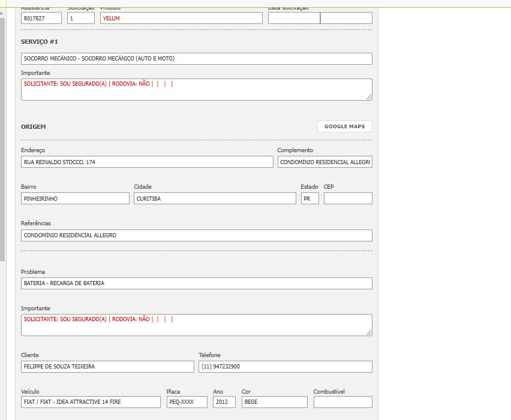Screen dimensions: 511x420
Task: Click the Cliente label
Action: click(x=29, y=355)
